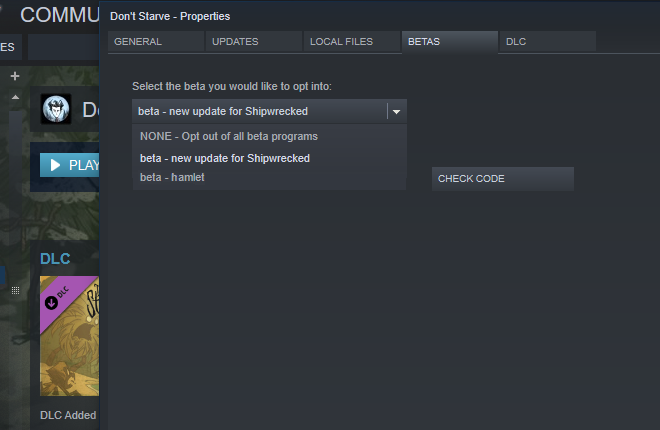Pick beta - new update for Shipwrecked option
The width and height of the screenshot is (660, 430).
coord(225,158)
